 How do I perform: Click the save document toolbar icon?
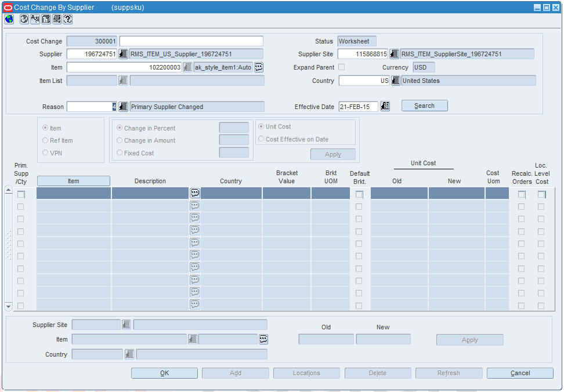[x=46, y=19]
